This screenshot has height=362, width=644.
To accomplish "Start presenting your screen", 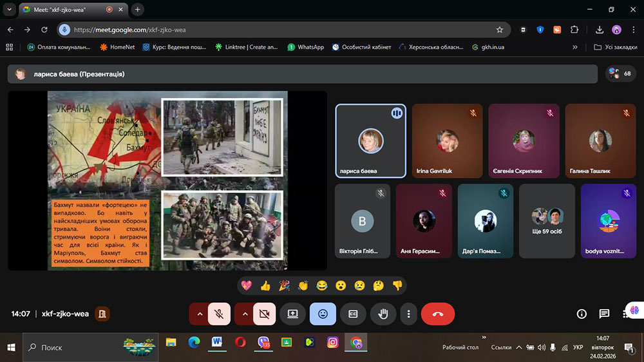I will pyautogui.click(x=292, y=314).
